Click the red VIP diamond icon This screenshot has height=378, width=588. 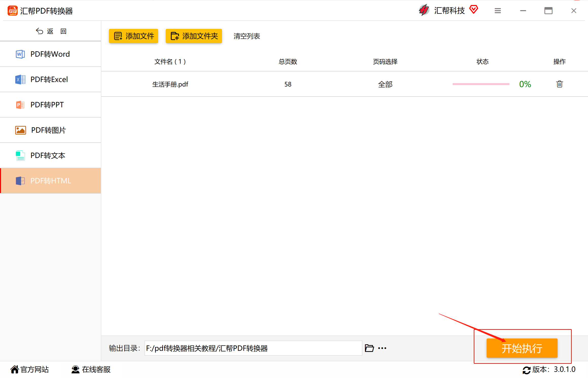click(473, 10)
